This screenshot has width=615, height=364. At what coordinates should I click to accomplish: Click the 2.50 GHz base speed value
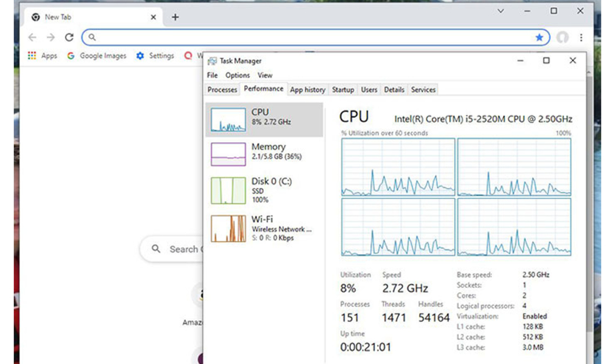click(536, 275)
